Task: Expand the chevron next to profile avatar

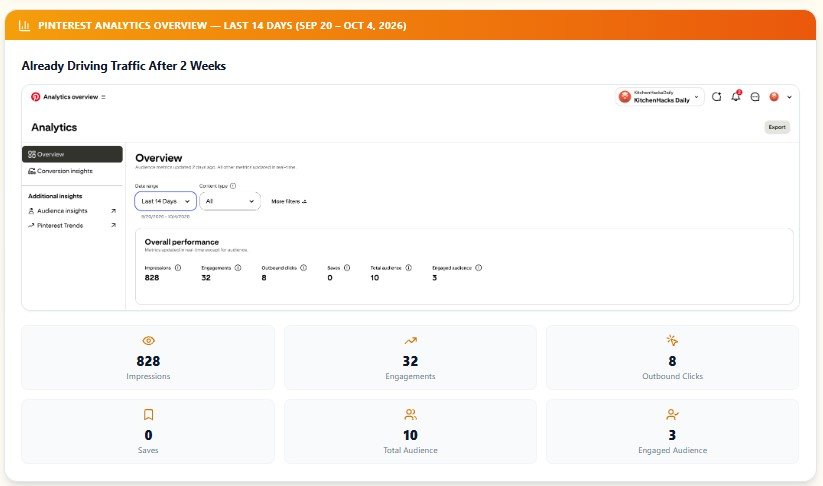Action: [x=789, y=97]
